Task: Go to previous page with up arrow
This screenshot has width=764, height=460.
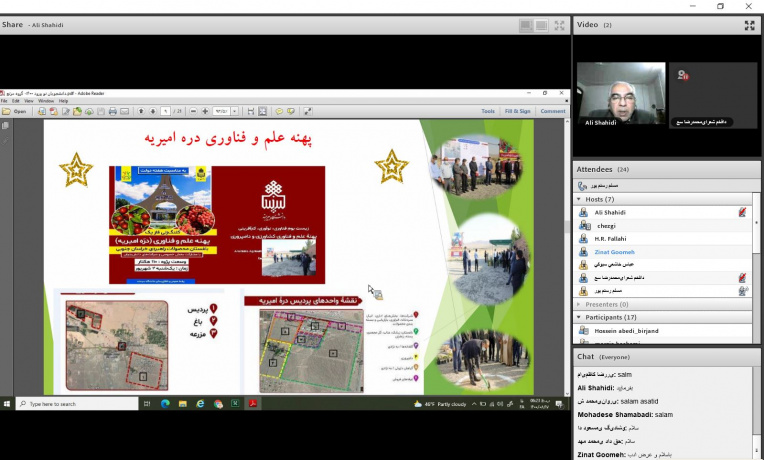Action: tap(141, 111)
